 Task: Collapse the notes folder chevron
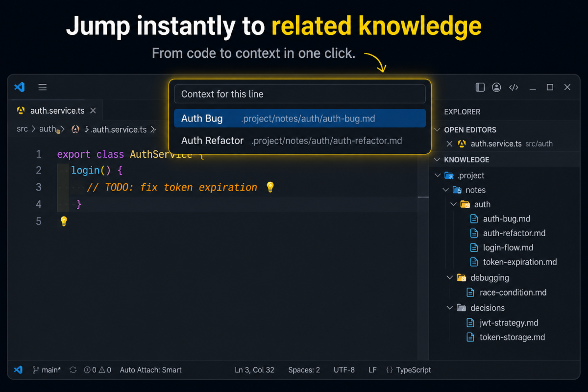(x=445, y=190)
